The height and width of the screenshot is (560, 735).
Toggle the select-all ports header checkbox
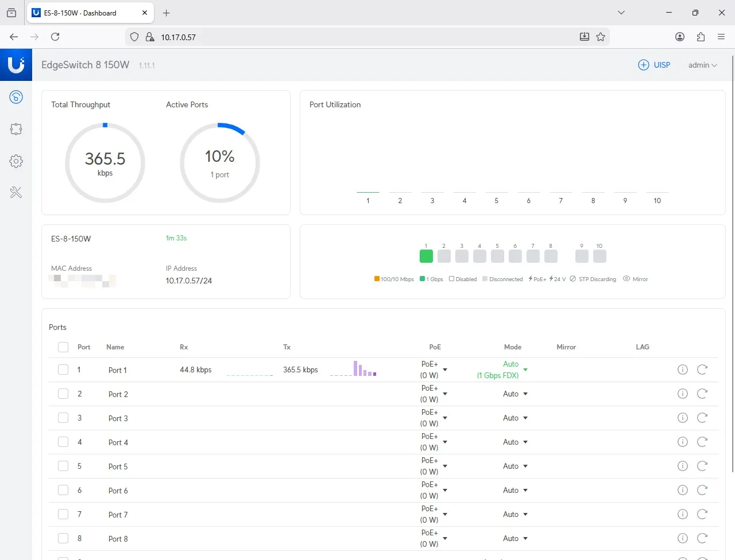tap(63, 347)
